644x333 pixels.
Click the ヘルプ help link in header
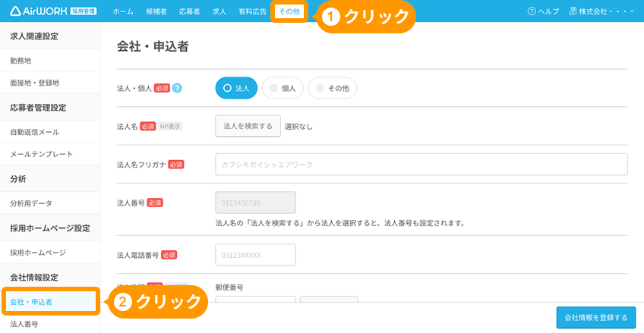543,11
